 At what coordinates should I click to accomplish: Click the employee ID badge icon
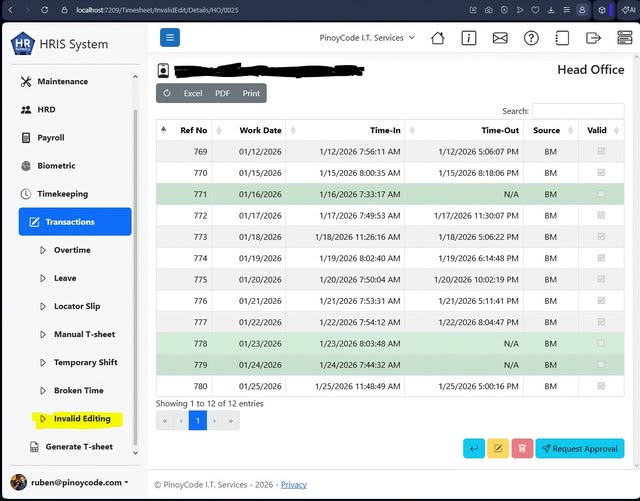coord(163,71)
